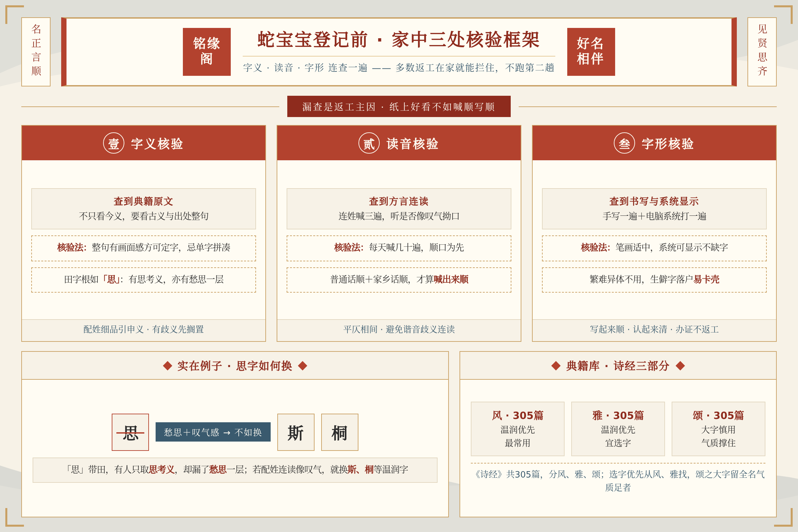The image size is (798, 532).
Task: Click the banner 漏查是返工主因
Action: coord(399,106)
